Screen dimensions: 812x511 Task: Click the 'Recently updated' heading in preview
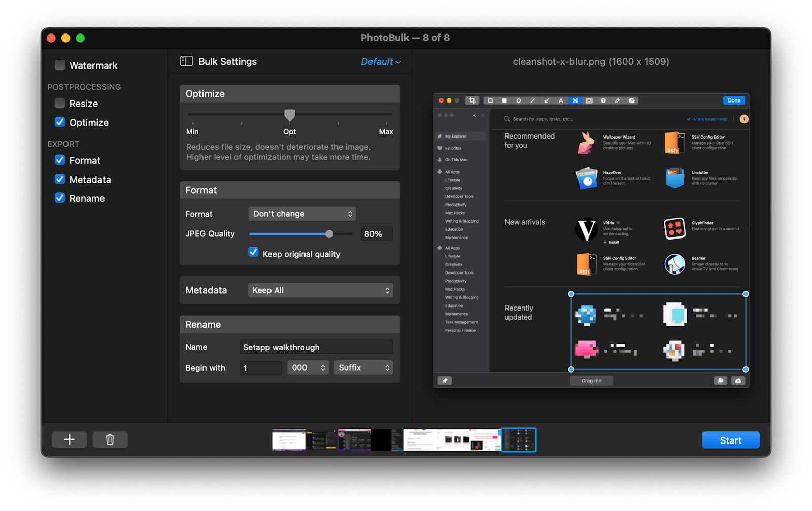pyautogui.click(x=519, y=313)
